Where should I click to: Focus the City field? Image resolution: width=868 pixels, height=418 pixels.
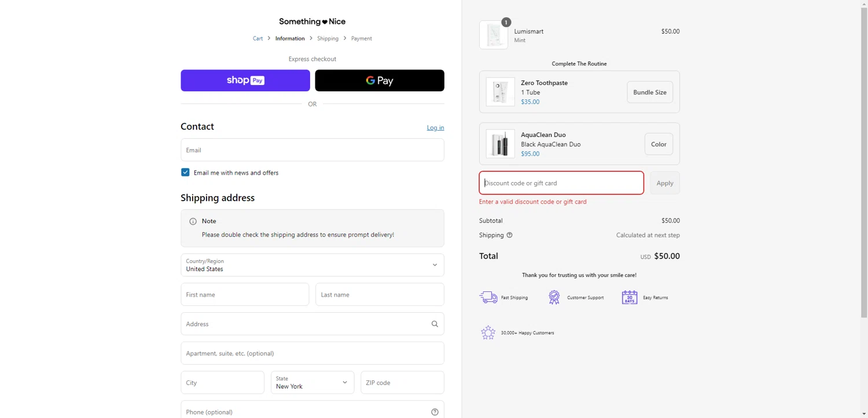coord(222,383)
